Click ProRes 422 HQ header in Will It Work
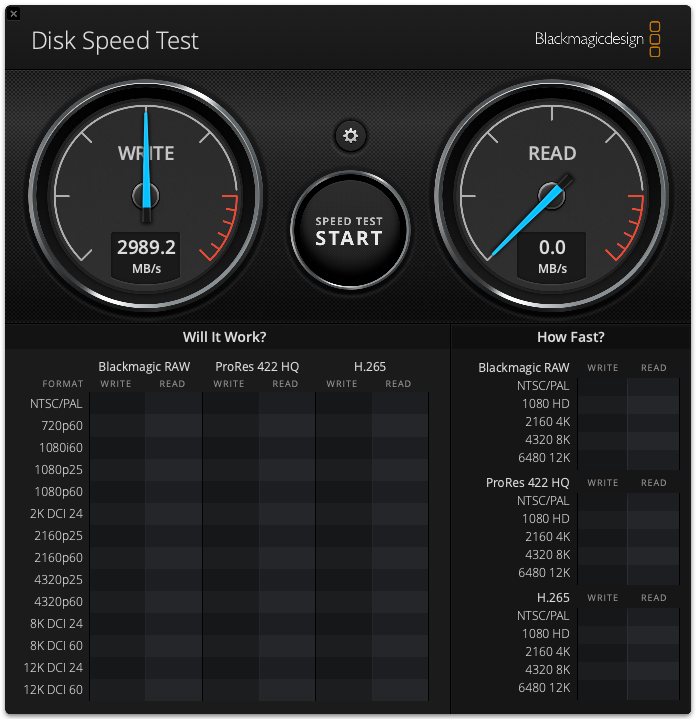 257,367
